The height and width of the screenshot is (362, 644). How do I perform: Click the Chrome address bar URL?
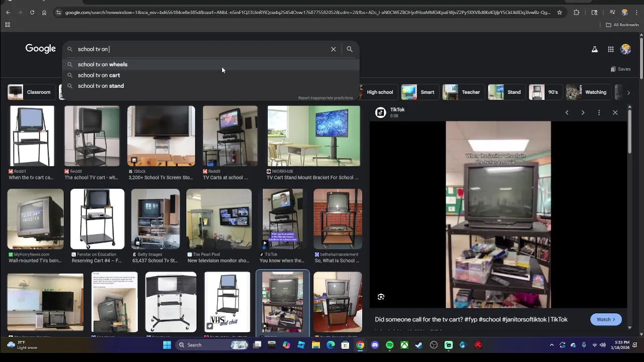308,13
